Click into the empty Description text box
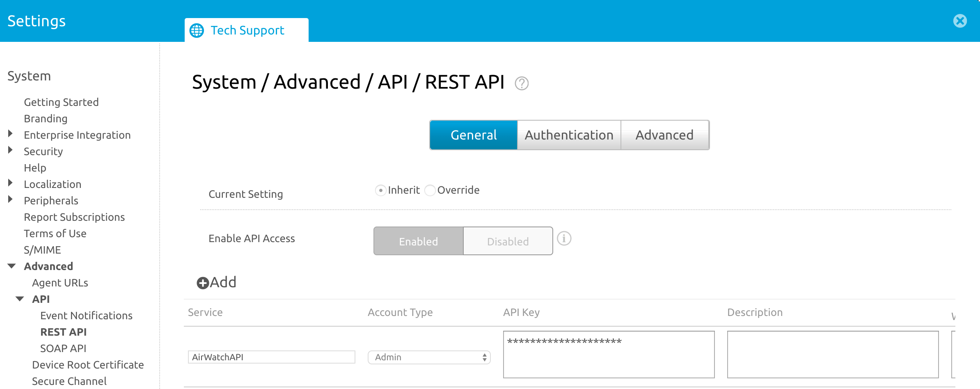 [x=832, y=354]
